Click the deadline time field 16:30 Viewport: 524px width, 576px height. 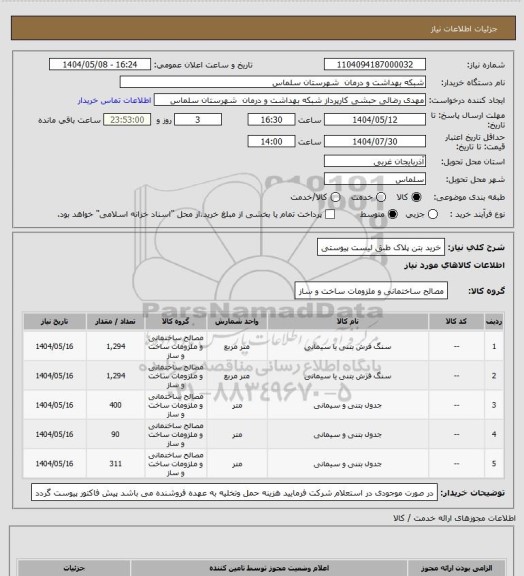271,120
